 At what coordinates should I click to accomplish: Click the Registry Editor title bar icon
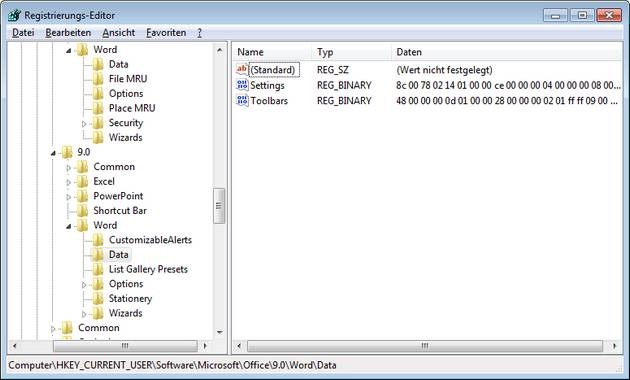[x=15, y=15]
